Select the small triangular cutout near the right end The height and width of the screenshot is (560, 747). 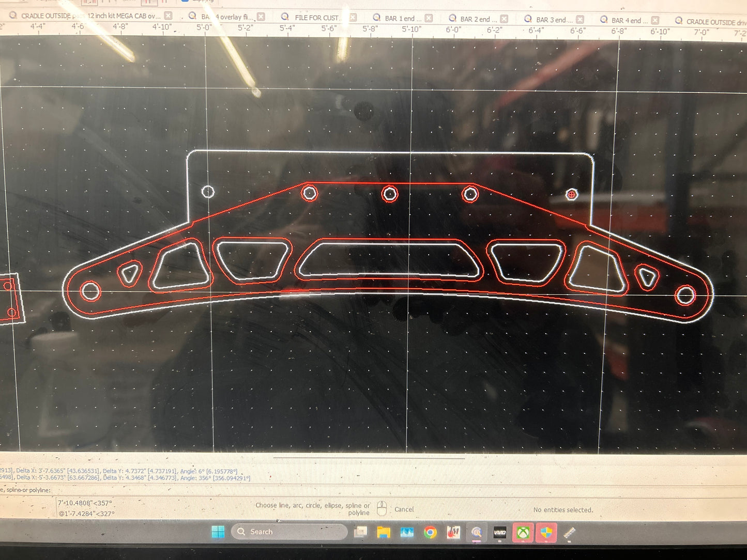(647, 276)
